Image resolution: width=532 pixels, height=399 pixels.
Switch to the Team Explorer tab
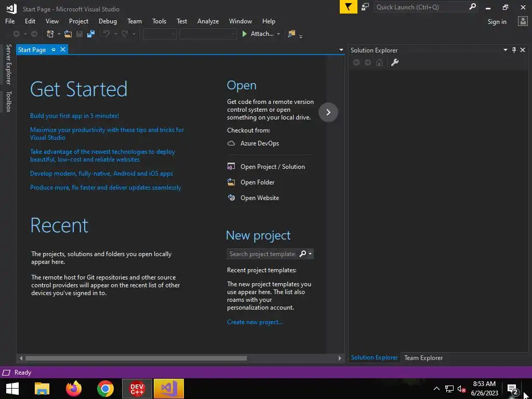pos(423,357)
